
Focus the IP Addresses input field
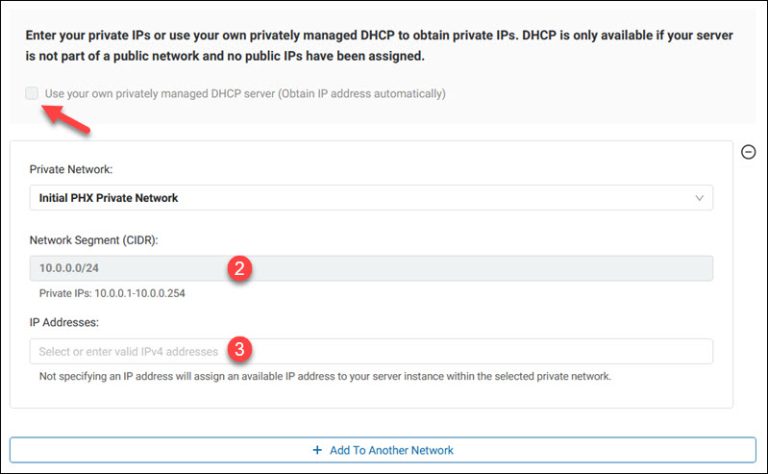pos(371,351)
